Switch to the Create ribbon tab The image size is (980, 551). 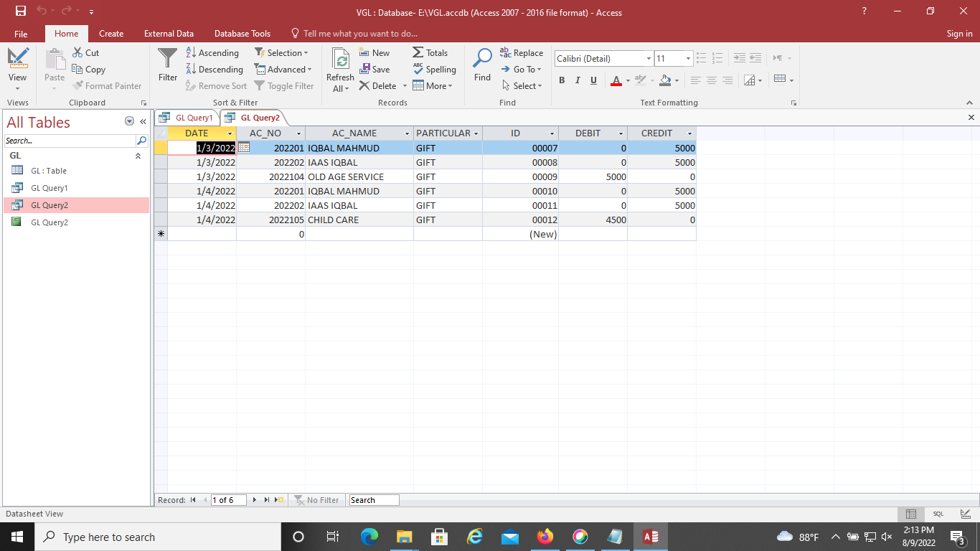pos(111,34)
